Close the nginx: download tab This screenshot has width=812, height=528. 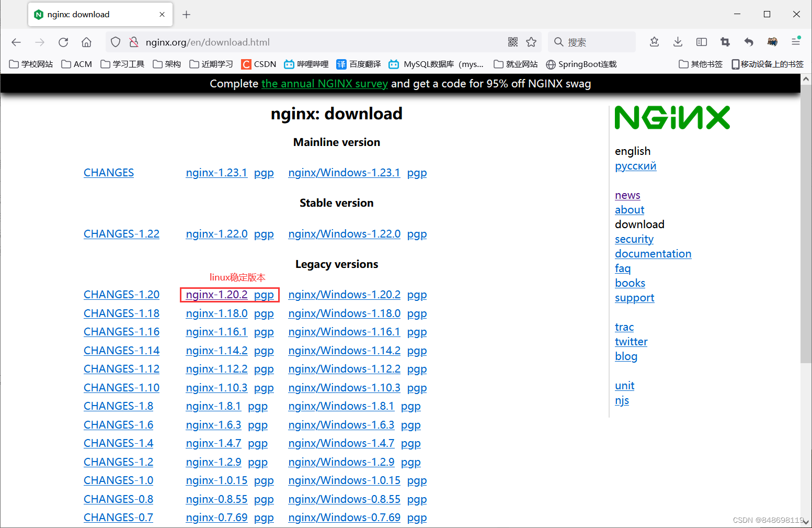pyautogui.click(x=162, y=15)
